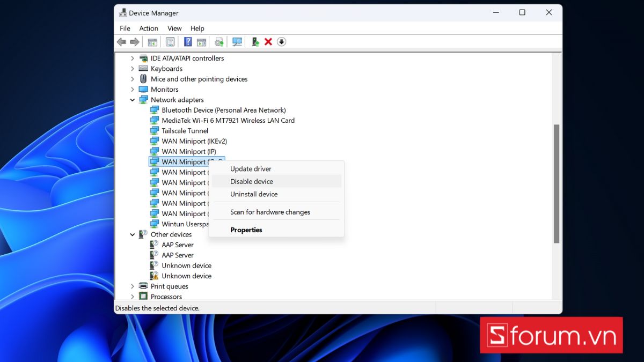The height and width of the screenshot is (362, 644).
Task: Click the blue Help question mark icon
Action: click(188, 42)
